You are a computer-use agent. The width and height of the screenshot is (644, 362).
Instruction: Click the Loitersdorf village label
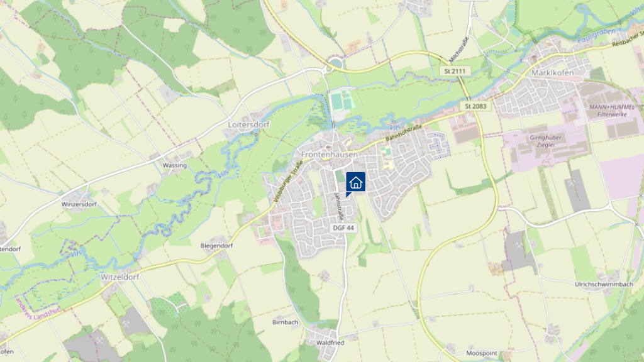point(249,124)
